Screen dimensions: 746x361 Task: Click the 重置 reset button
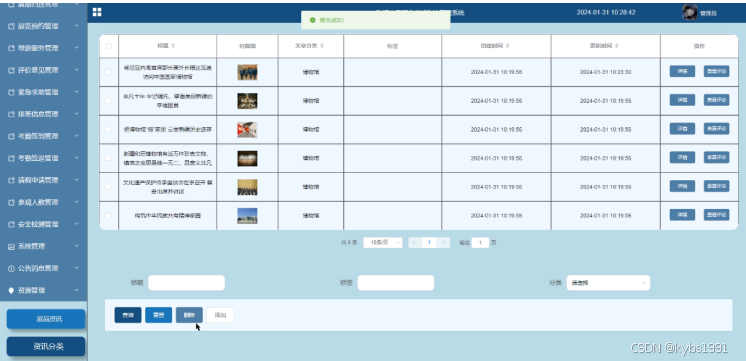click(x=158, y=315)
